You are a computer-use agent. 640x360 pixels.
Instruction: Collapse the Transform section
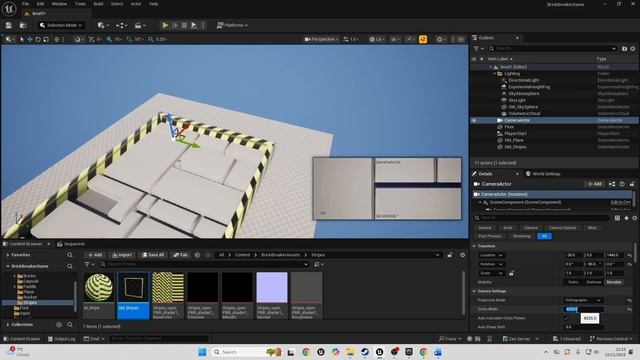474,246
